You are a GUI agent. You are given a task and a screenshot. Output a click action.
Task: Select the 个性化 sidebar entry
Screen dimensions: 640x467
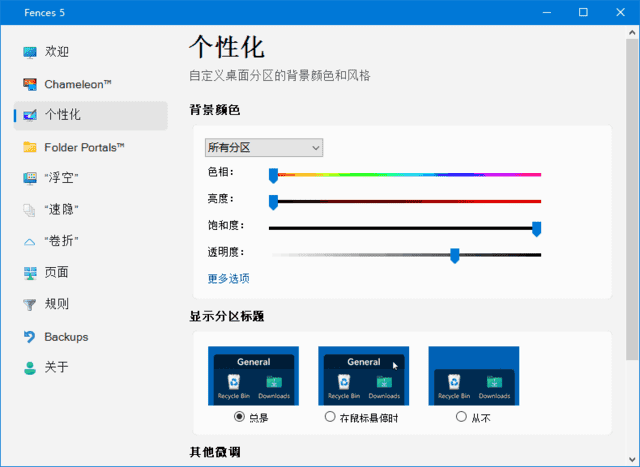(x=91, y=116)
